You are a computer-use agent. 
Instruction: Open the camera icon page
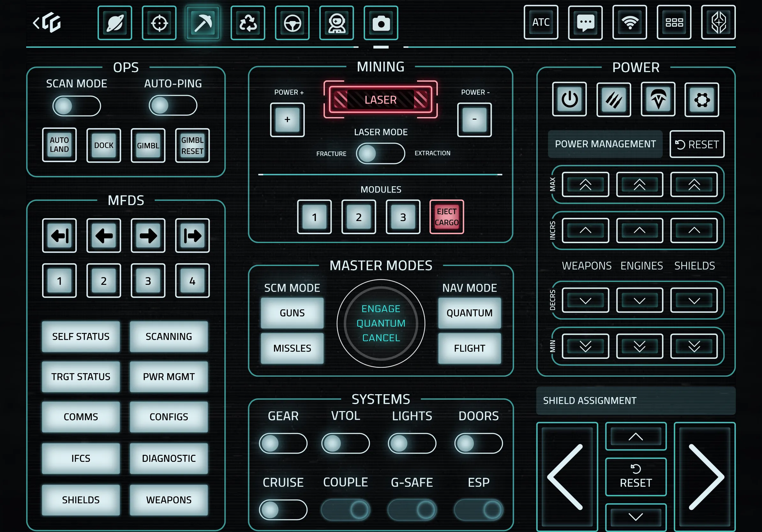(381, 23)
